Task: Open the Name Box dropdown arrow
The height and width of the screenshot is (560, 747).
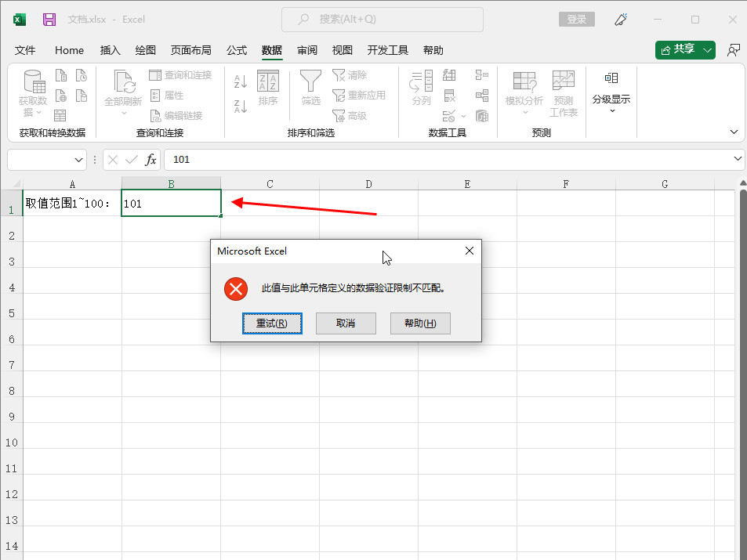Action: click(x=78, y=160)
